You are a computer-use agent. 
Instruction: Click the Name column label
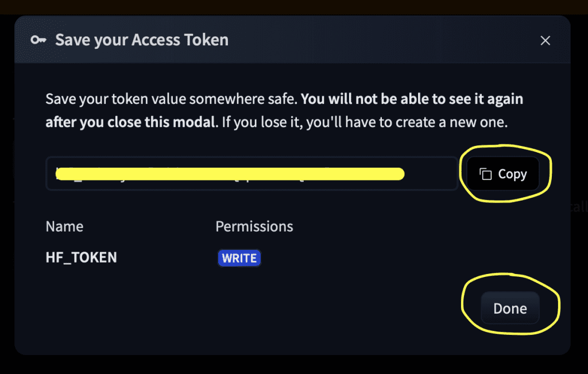pos(64,226)
